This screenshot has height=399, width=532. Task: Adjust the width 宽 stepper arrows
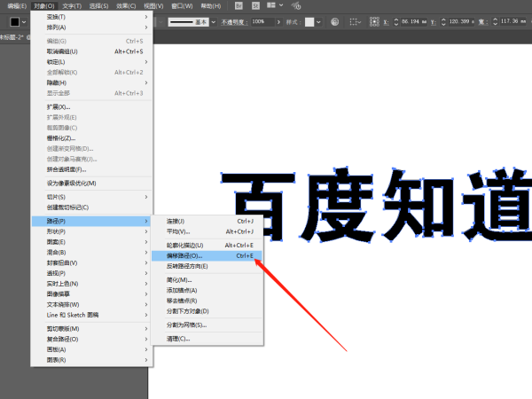pyautogui.click(x=495, y=22)
